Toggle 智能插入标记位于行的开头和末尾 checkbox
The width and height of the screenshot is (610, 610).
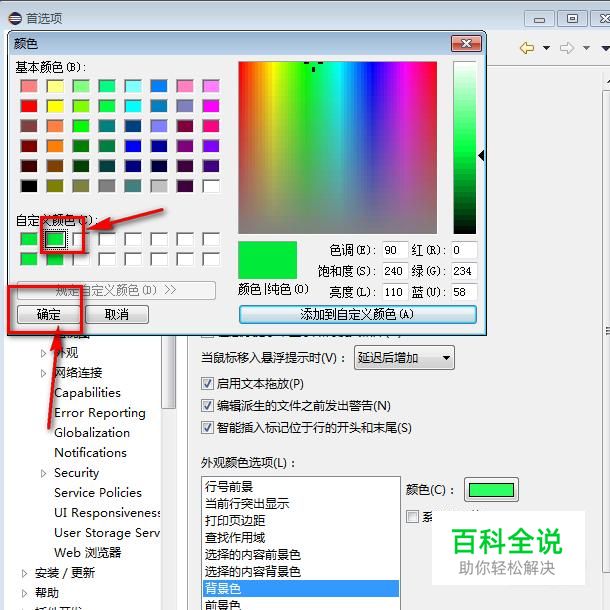pos(207,428)
